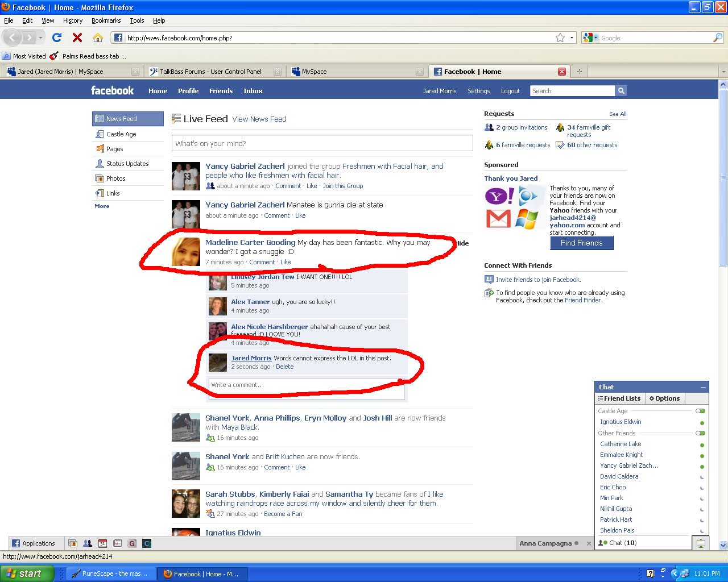Expand More in the left sidebar

click(x=102, y=206)
